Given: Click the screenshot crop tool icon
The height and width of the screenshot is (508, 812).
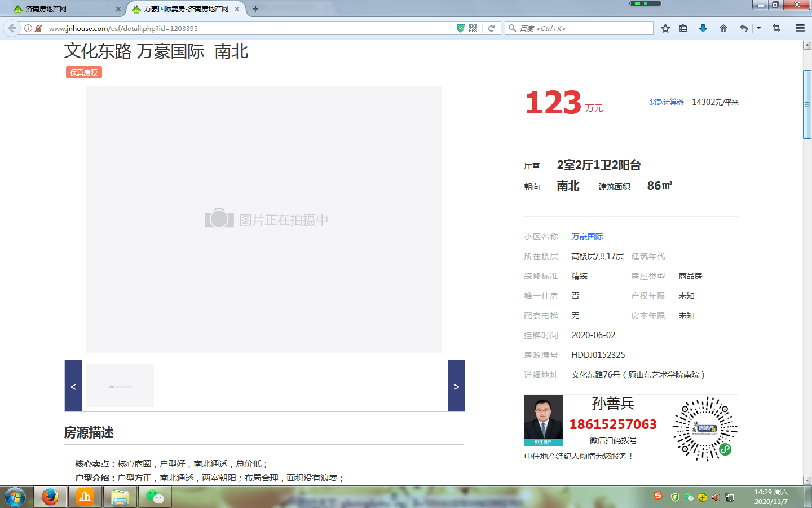Looking at the screenshot, I should (x=778, y=28).
